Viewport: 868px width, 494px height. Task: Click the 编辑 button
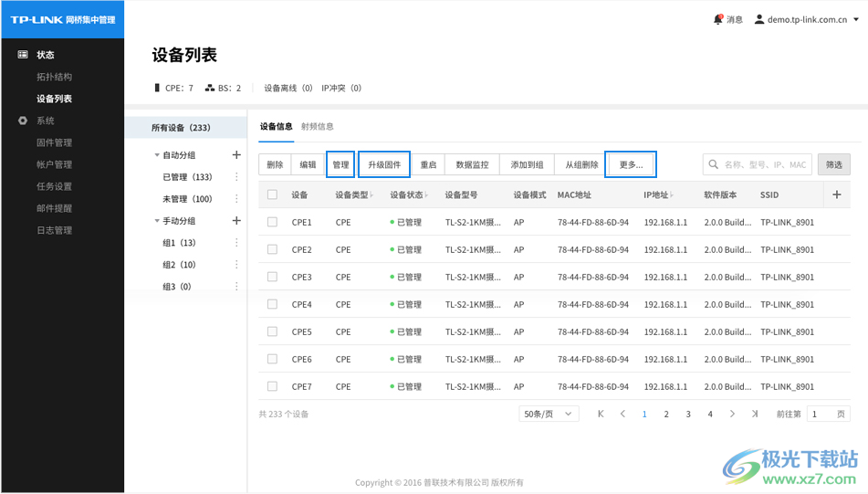click(x=308, y=164)
